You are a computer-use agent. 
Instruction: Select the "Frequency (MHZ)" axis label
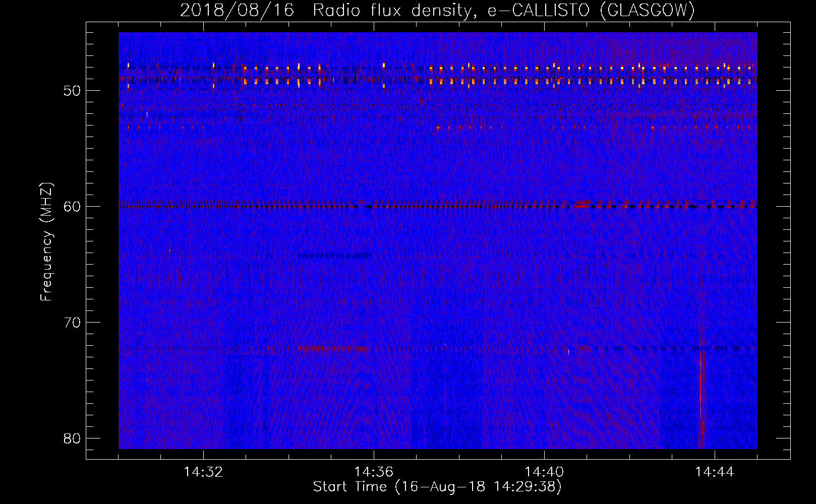(46, 242)
